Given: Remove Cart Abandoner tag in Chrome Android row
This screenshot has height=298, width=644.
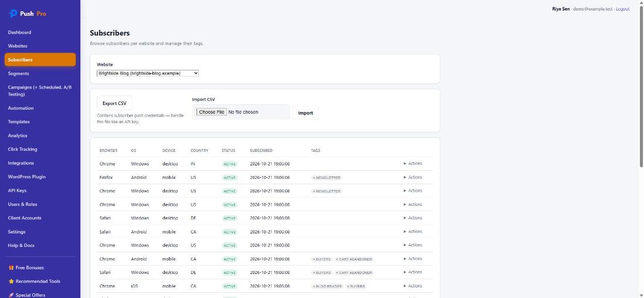Looking at the screenshot, I should click(x=337, y=259).
